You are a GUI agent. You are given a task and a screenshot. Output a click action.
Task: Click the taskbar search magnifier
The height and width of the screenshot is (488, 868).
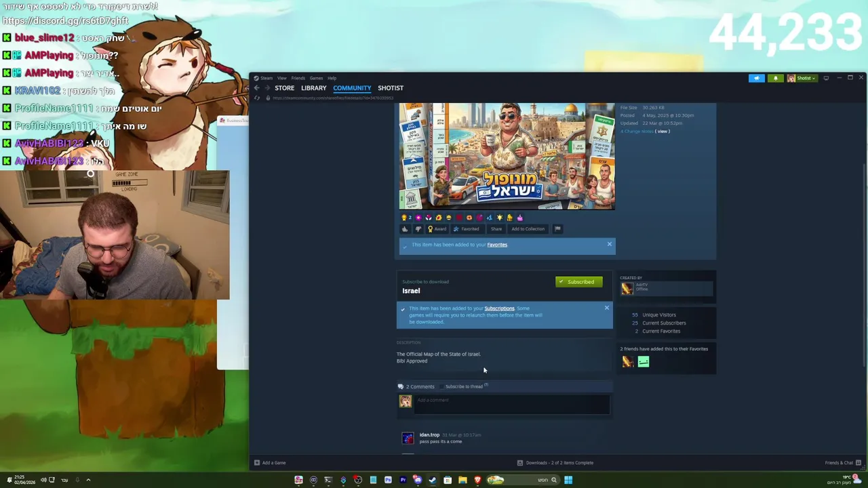click(553, 480)
